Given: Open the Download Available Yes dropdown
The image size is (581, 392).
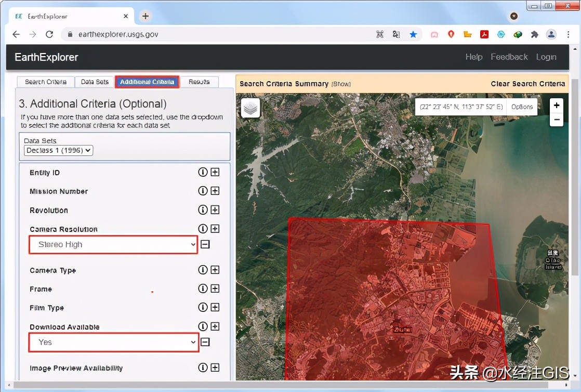Looking at the screenshot, I should tap(114, 342).
